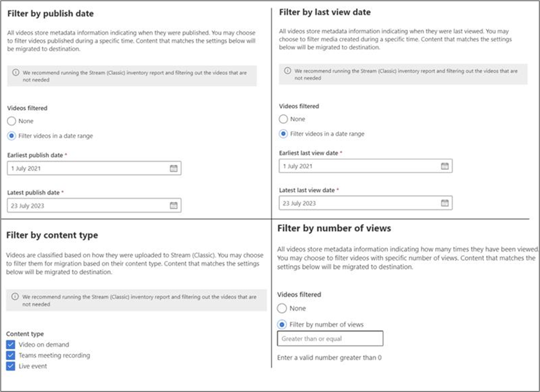Select Filter by number of views radio
Image resolution: width=540 pixels, height=392 pixels.
coord(283,324)
